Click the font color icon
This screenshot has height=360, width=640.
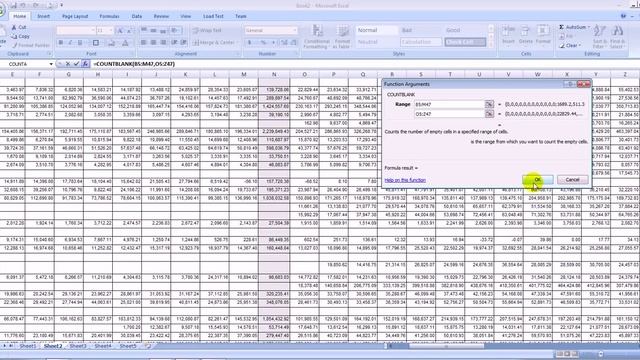click(125, 42)
